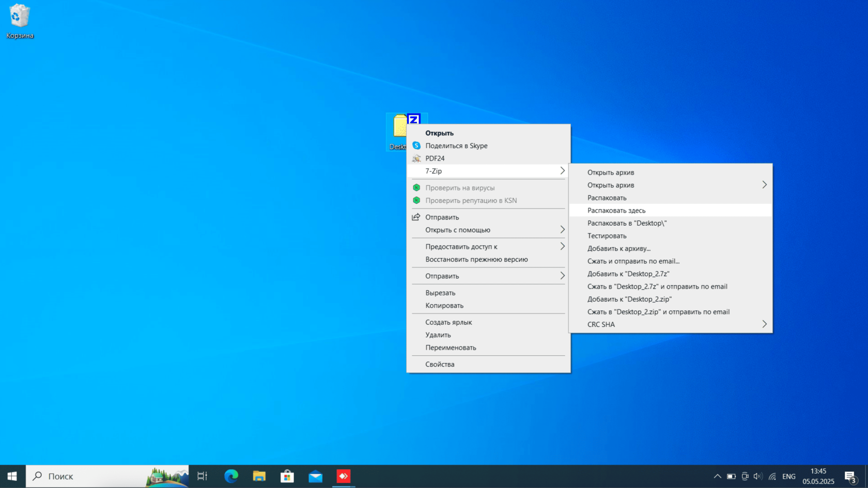The height and width of the screenshot is (488, 868).
Task: Switch the ENG input language
Action: pyautogui.click(x=789, y=476)
